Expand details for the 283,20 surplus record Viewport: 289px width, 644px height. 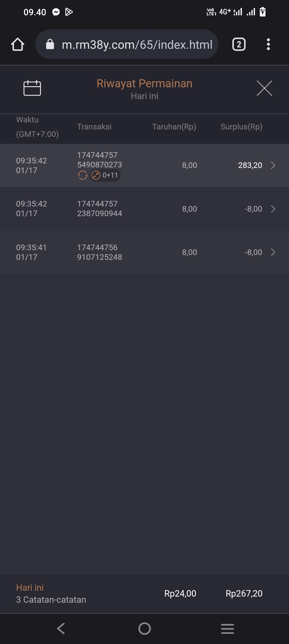(x=273, y=165)
